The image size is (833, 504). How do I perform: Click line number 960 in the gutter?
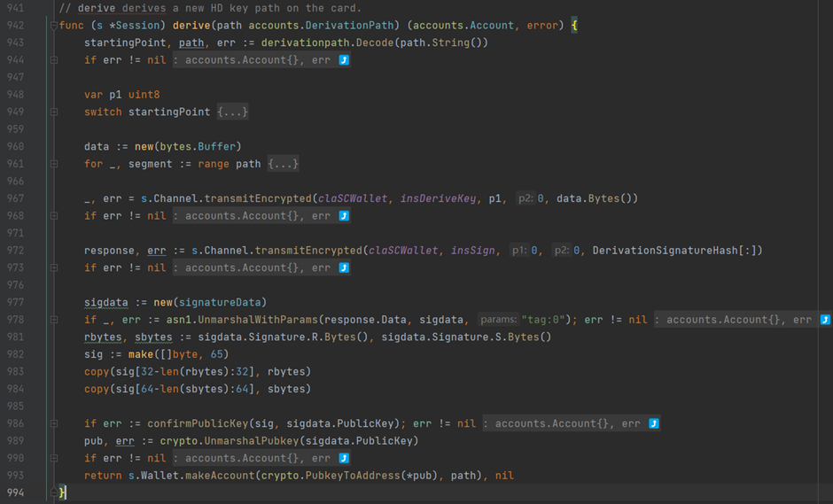[x=15, y=146]
